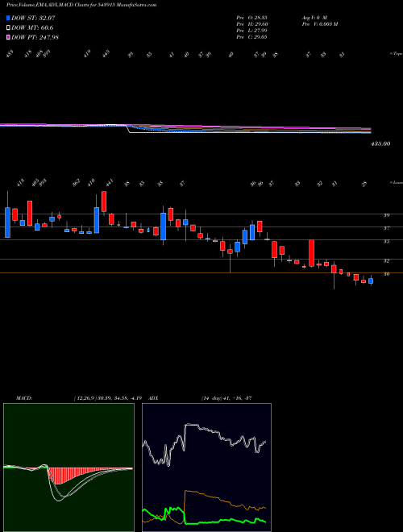Click the 'MACD:' panel heading
The image size is (403, 532).
pyautogui.click(x=23, y=398)
